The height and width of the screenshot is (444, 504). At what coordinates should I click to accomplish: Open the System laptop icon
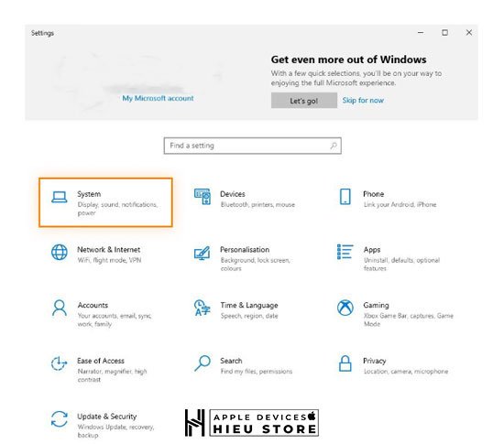click(60, 197)
